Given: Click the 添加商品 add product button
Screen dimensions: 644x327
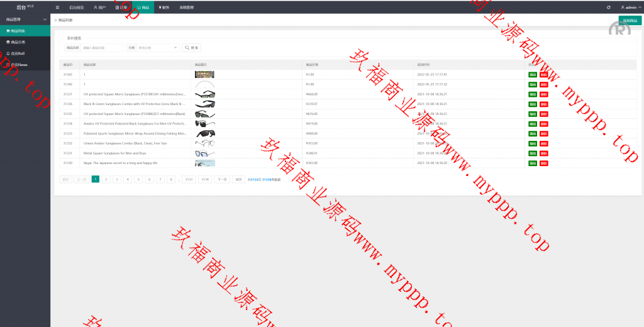Looking at the screenshot, I should point(630,21).
